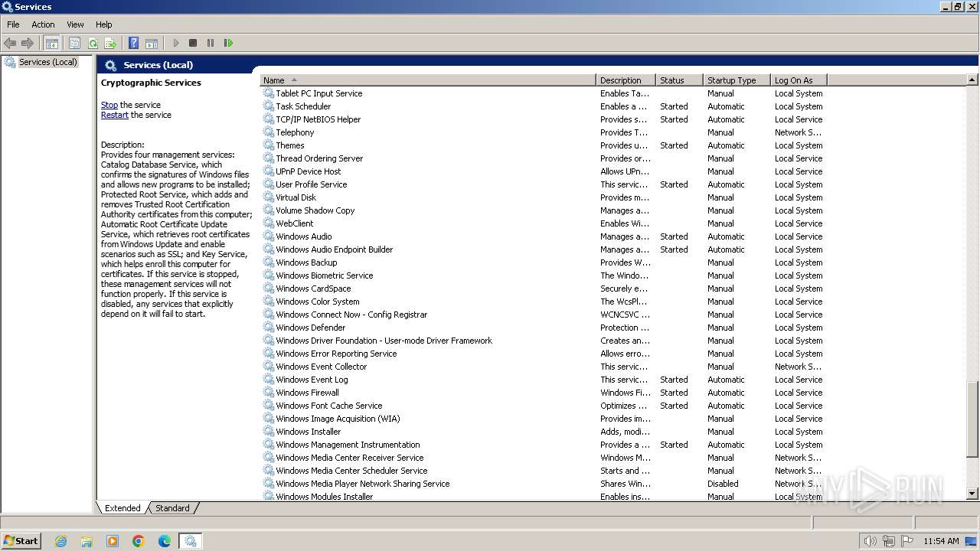Sort by the Description column header

pyautogui.click(x=626, y=80)
